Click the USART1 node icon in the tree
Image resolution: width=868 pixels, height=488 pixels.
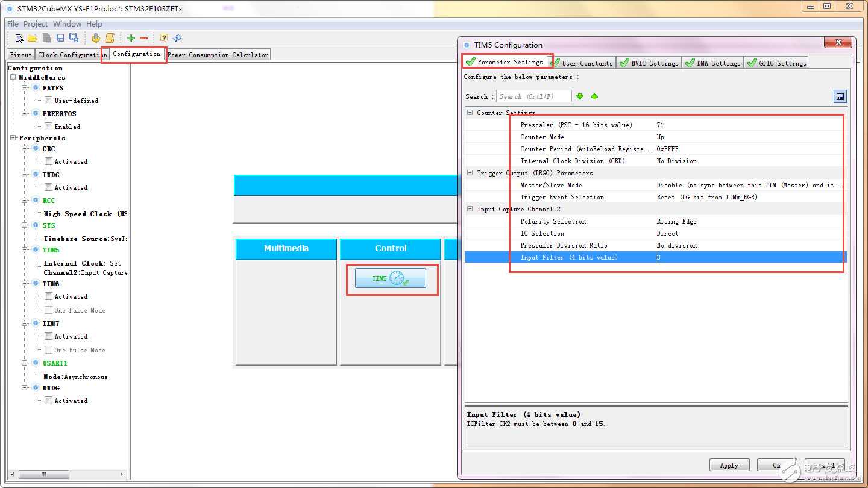[x=36, y=363]
